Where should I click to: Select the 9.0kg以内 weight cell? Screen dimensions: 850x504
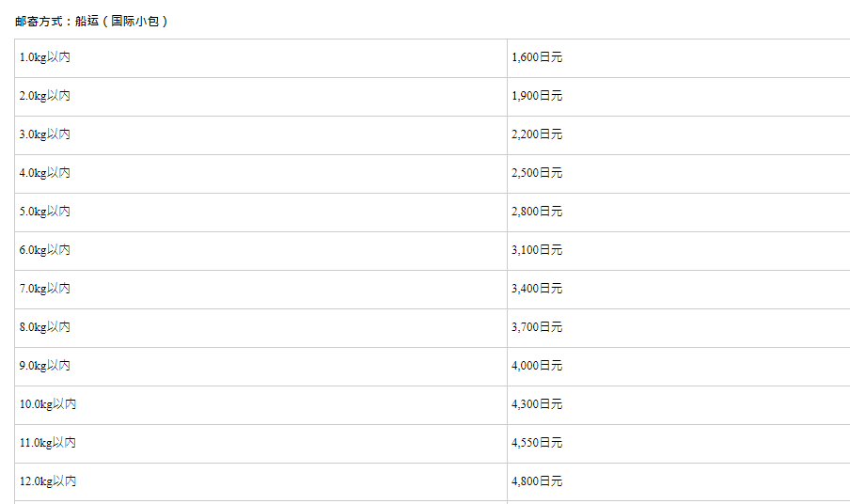click(x=260, y=366)
